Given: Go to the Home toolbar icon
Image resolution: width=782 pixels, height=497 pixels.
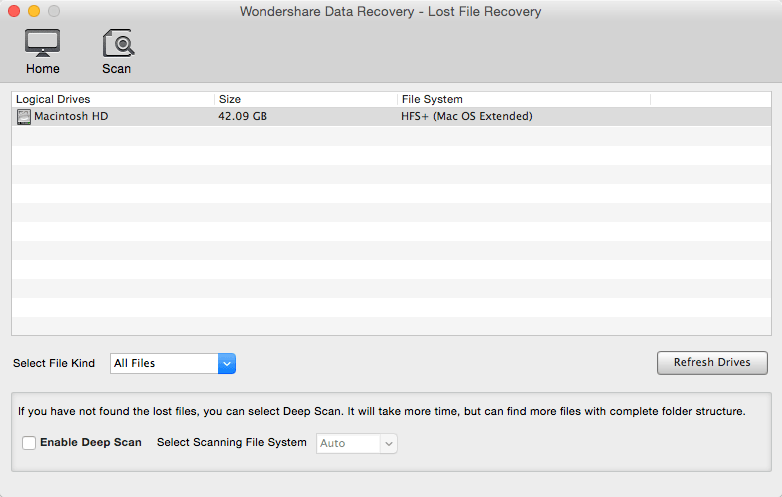Looking at the screenshot, I should [43, 51].
